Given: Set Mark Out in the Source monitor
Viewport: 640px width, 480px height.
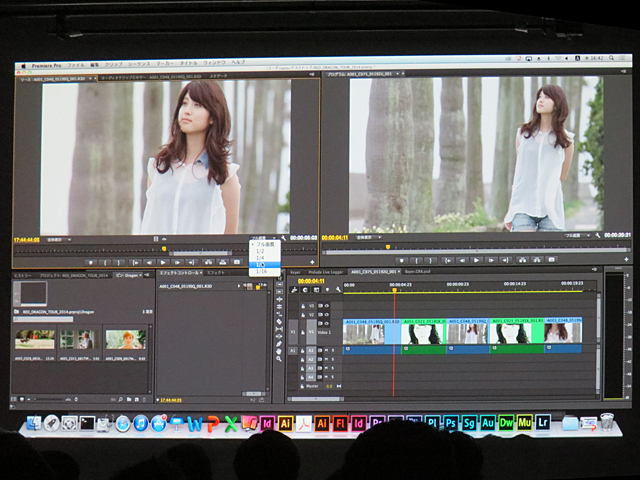Looking at the screenshot, I should [x=119, y=262].
